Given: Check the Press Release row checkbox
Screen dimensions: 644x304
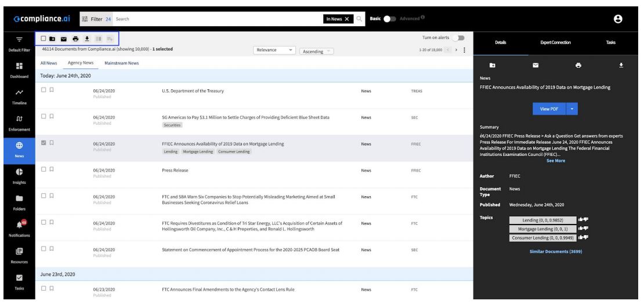Looking at the screenshot, I should pos(44,169).
